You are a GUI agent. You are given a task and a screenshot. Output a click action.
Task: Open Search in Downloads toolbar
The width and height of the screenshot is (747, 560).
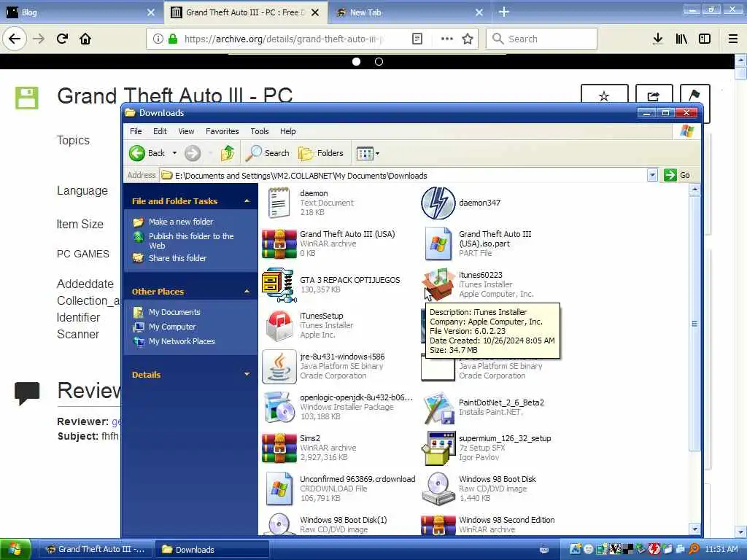[268, 153]
